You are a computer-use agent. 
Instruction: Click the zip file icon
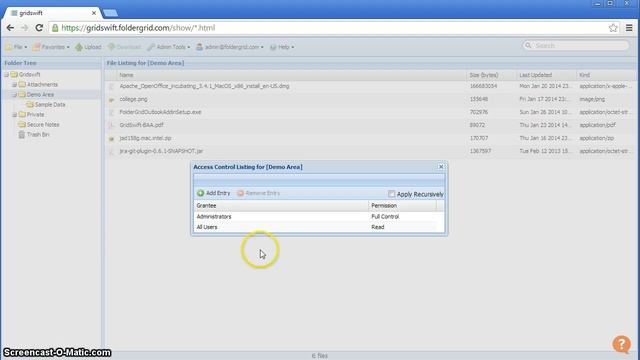pyautogui.click(x=111, y=139)
